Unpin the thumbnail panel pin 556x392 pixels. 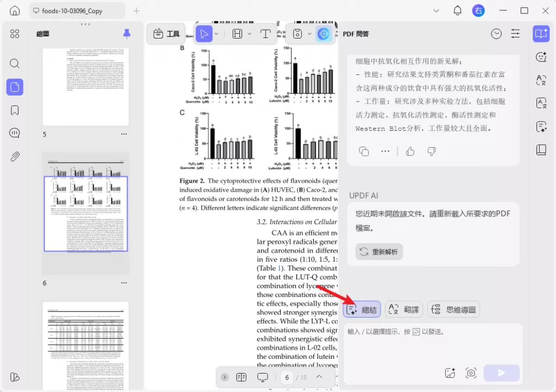tap(126, 33)
